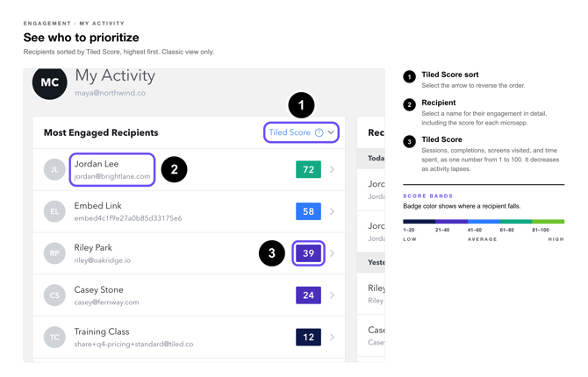The height and width of the screenshot is (377, 588).
Task: Click riley@oakridge.io email text
Action: pos(103,260)
